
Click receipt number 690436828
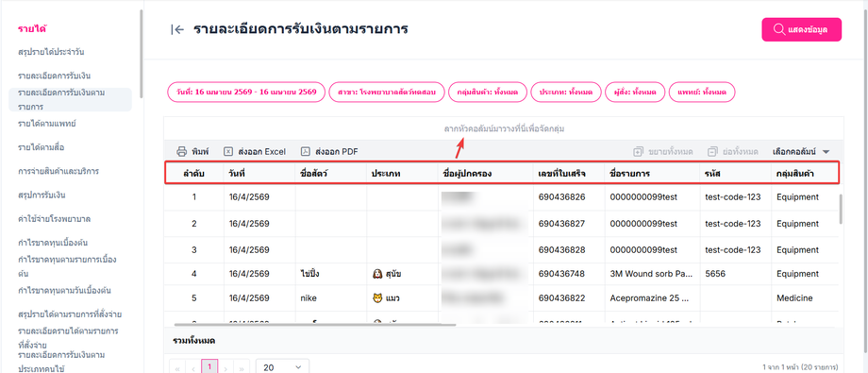pyautogui.click(x=562, y=250)
